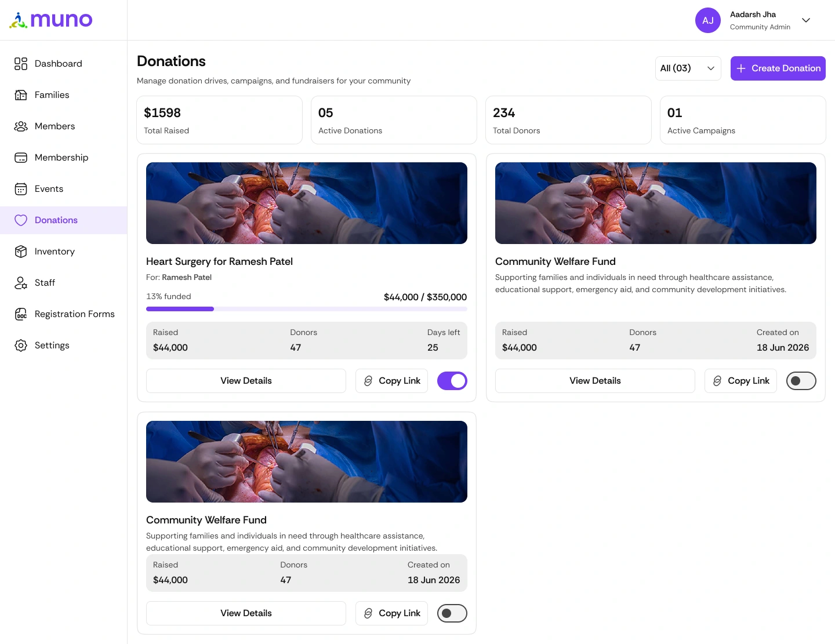The image size is (835, 644).
Task: View Details for Heart Surgery for Ramesh Patel
Action: 246,381
